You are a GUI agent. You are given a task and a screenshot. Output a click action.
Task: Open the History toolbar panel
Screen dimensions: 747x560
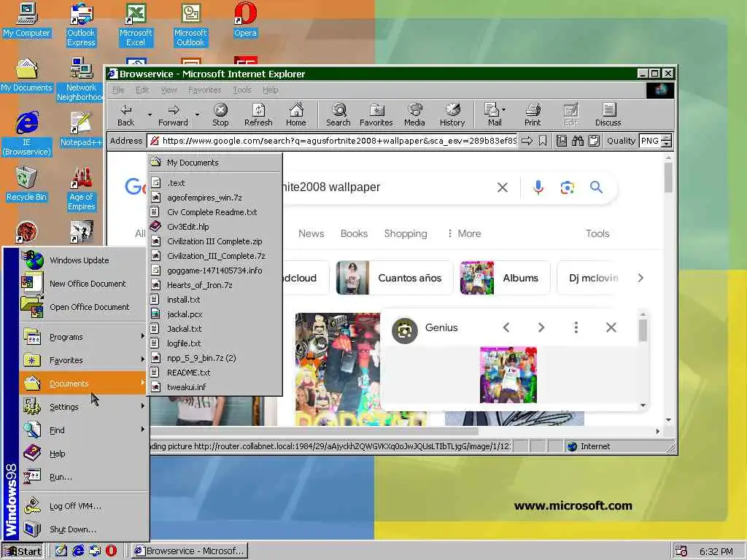[x=452, y=114]
